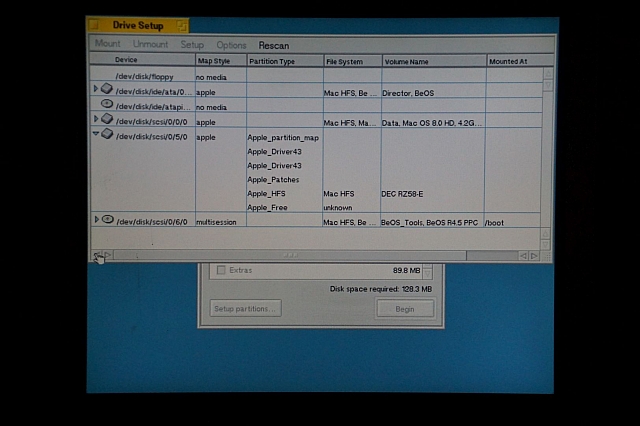This screenshot has width=640, height=426.
Task: Click the Setup partitions... button
Action: click(x=245, y=308)
